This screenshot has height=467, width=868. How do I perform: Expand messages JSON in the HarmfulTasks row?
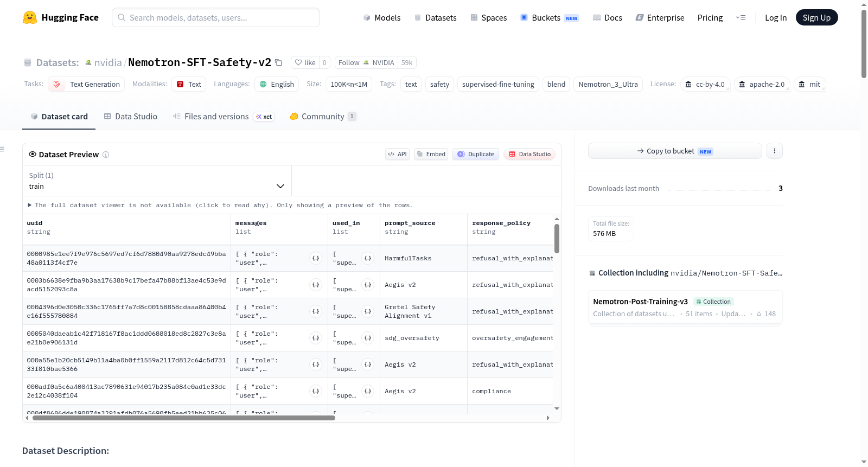316,258
